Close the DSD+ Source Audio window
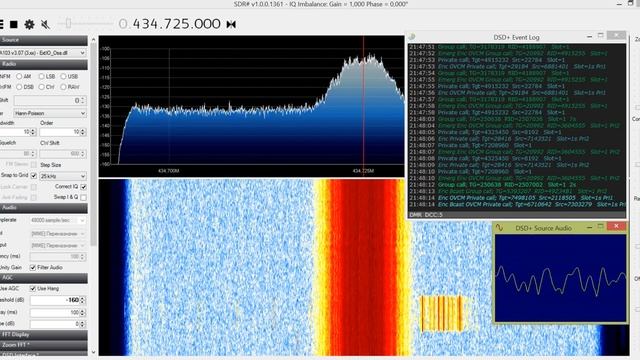Image resolution: width=640 pixels, height=360 pixels. tap(616, 227)
